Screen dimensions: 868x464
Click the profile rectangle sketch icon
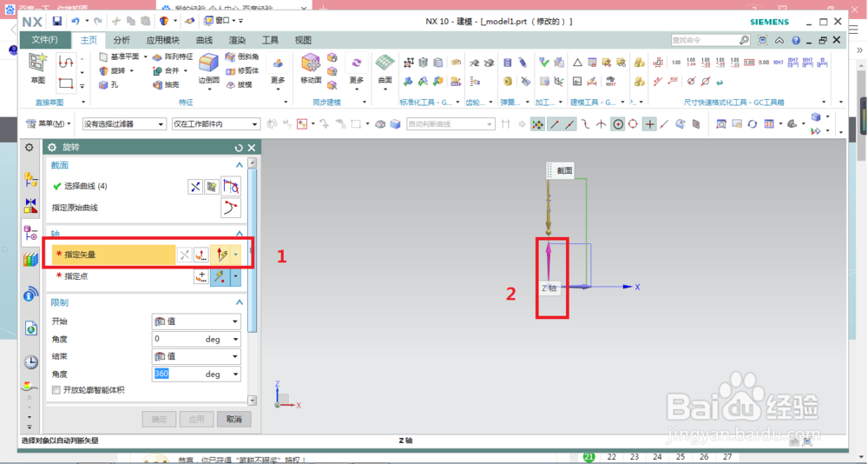click(66, 83)
